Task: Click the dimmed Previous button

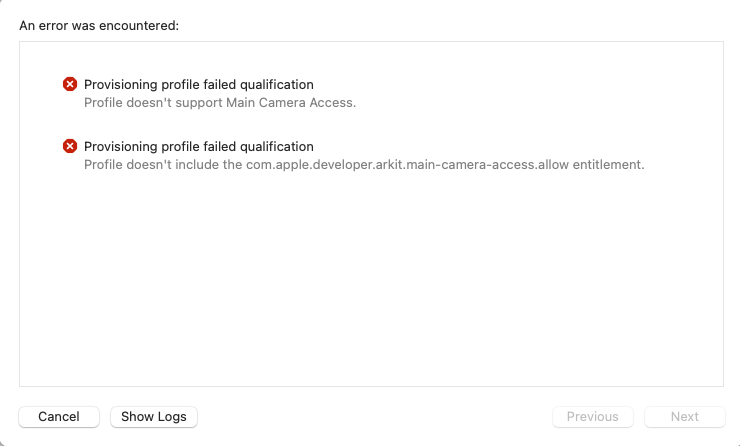Action: [x=593, y=417]
